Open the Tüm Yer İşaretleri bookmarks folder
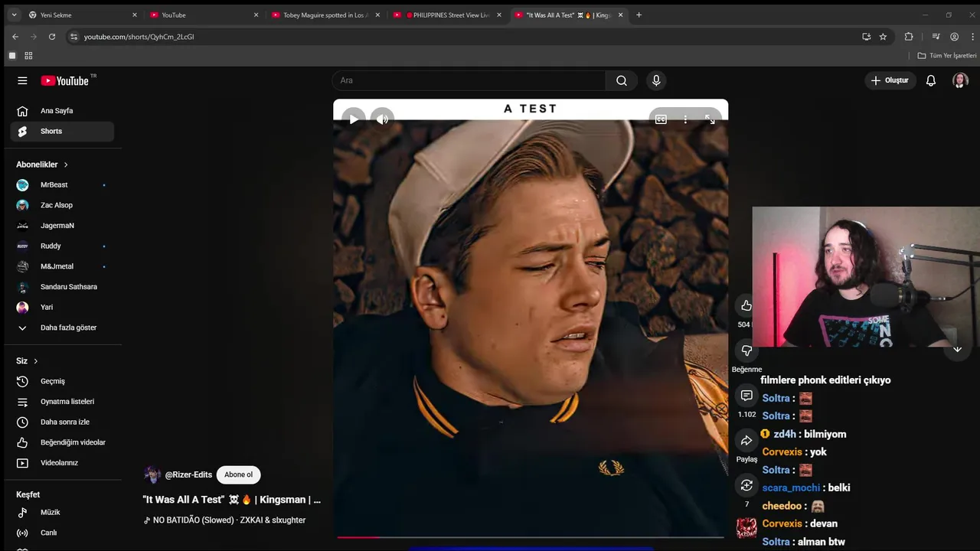Image resolution: width=980 pixels, height=551 pixels. 947,56
